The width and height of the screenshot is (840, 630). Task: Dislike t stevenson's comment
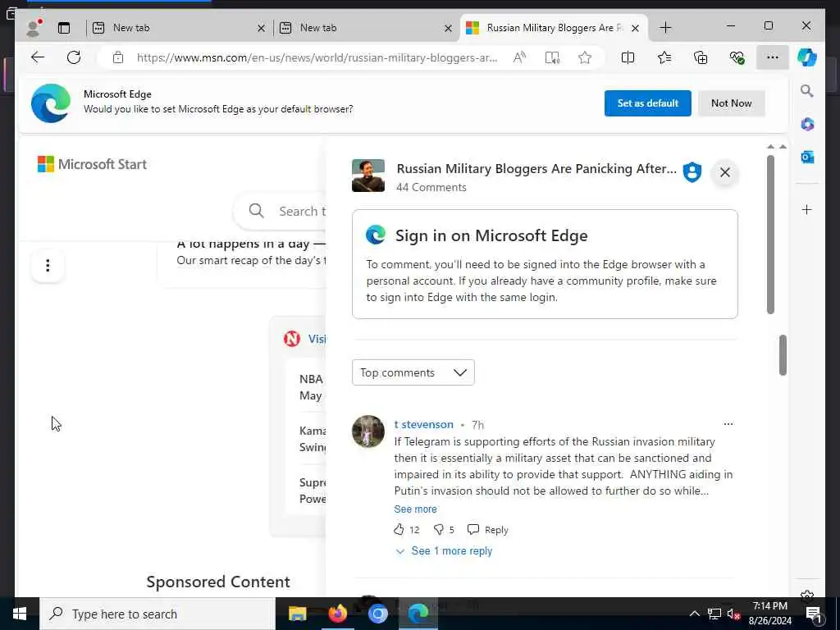[438, 530]
